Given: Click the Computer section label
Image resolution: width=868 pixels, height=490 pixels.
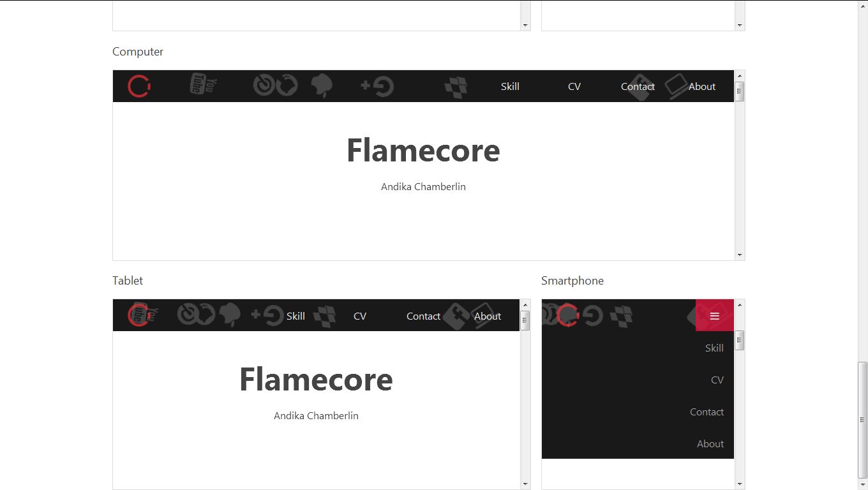Looking at the screenshot, I should tap(138, 52).
